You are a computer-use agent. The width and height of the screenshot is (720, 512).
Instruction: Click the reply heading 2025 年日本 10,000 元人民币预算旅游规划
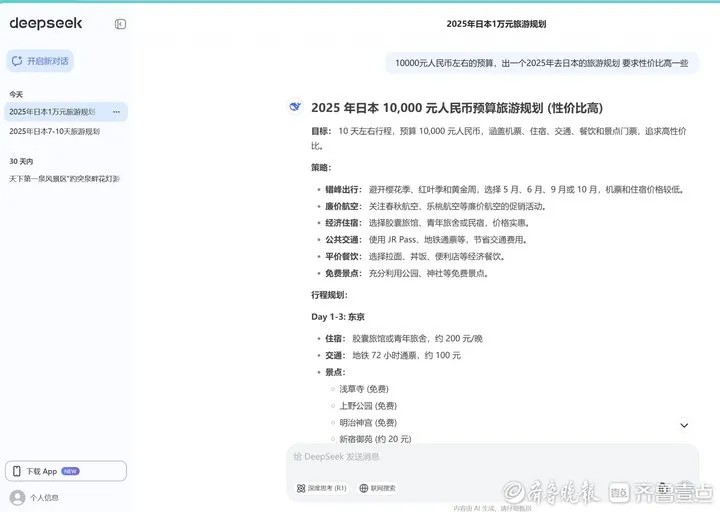coord(457,108)
